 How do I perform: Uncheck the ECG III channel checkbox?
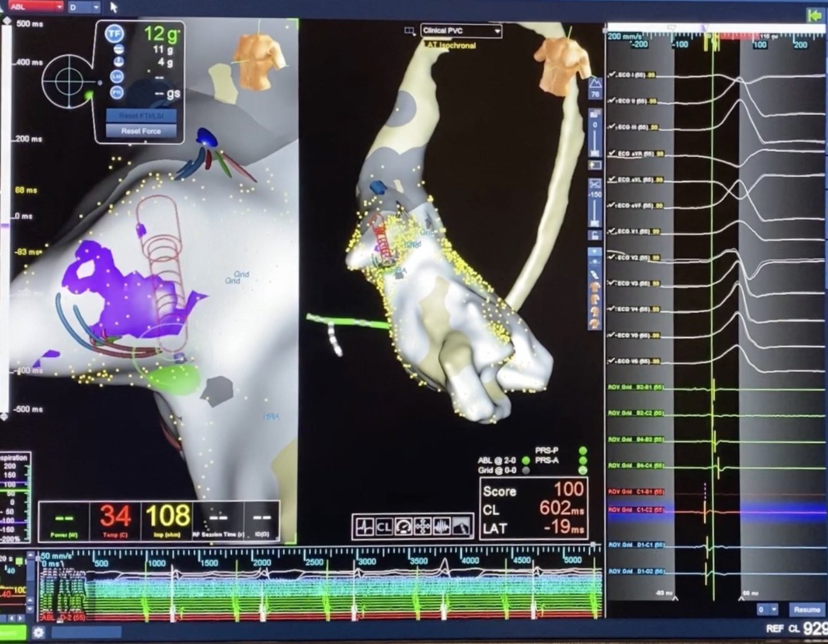[x=611, y=127]
